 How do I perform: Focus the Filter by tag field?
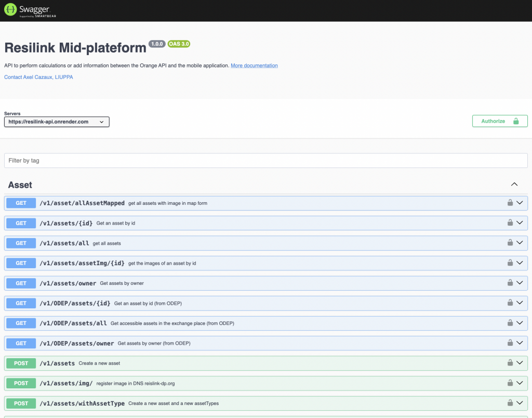265,161
